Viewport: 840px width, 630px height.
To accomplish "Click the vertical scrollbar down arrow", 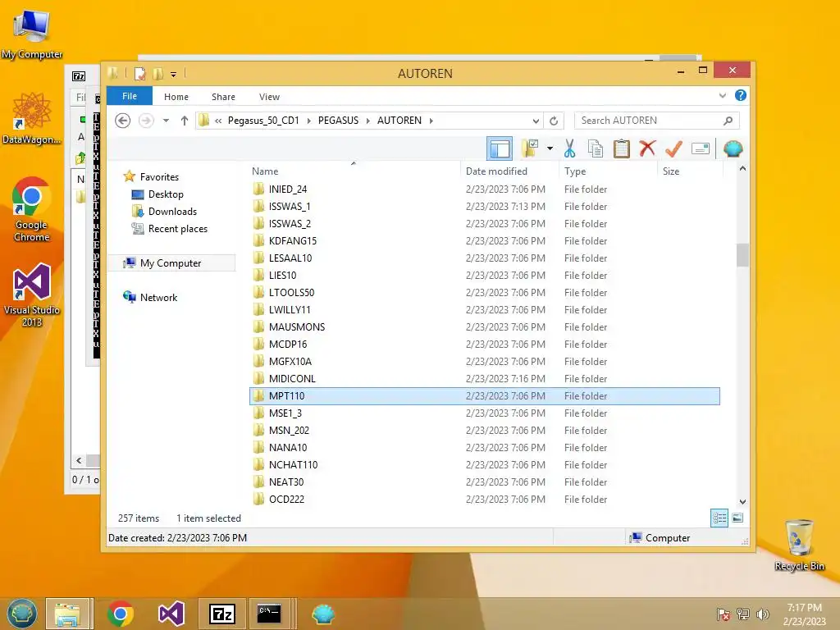I will 742,501.
